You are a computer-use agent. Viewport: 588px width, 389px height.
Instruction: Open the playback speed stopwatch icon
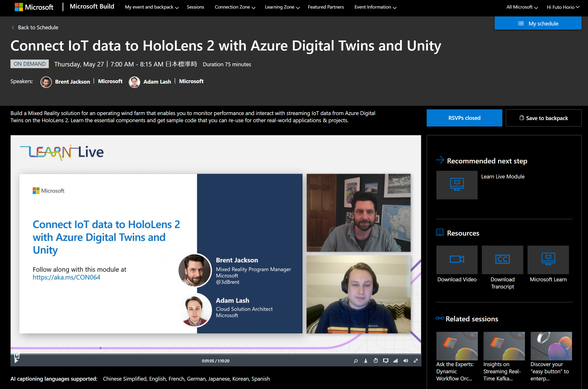tap(376, 361)
